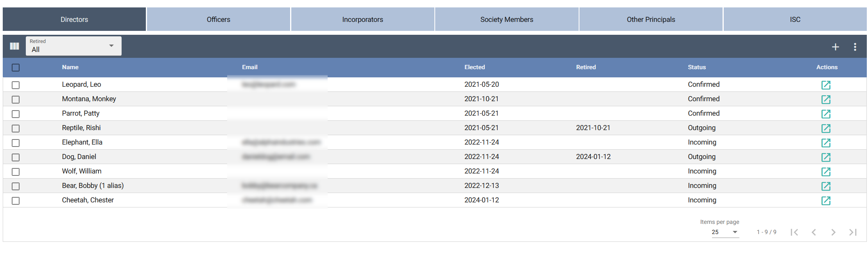Open the three-dot more options menu

tap(855, 47)
